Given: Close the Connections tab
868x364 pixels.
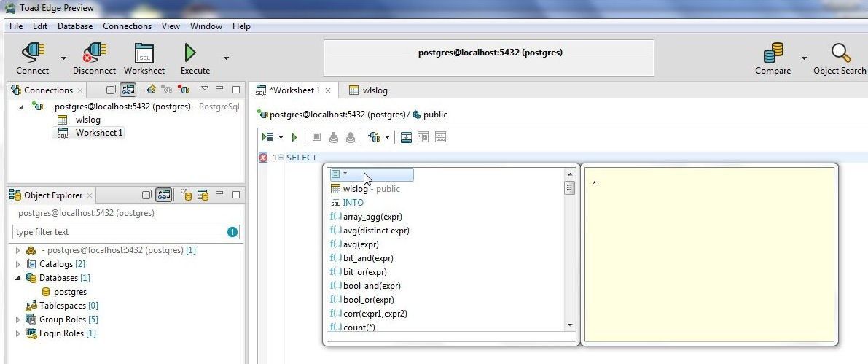Looking at the screenshot, I should 80,90.
